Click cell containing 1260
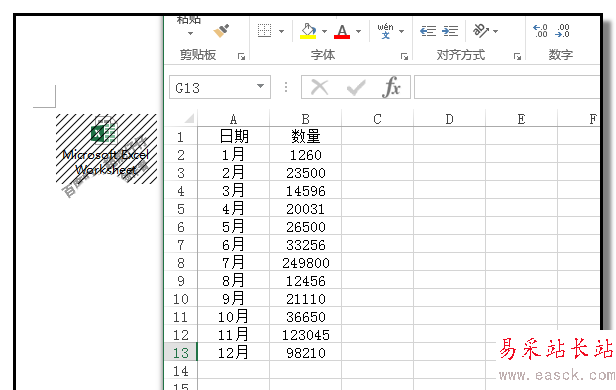Viewport: 616px width, 390px height. [306, 155]
